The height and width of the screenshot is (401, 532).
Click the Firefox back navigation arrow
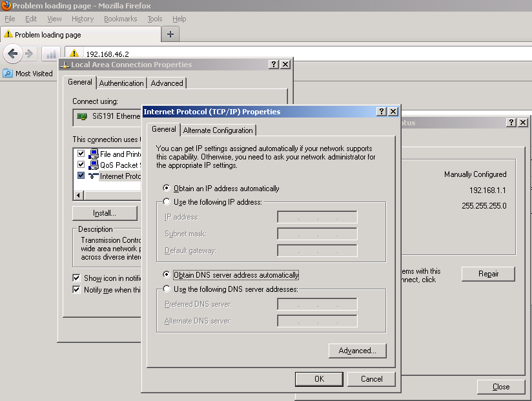[x=14, y=54]
